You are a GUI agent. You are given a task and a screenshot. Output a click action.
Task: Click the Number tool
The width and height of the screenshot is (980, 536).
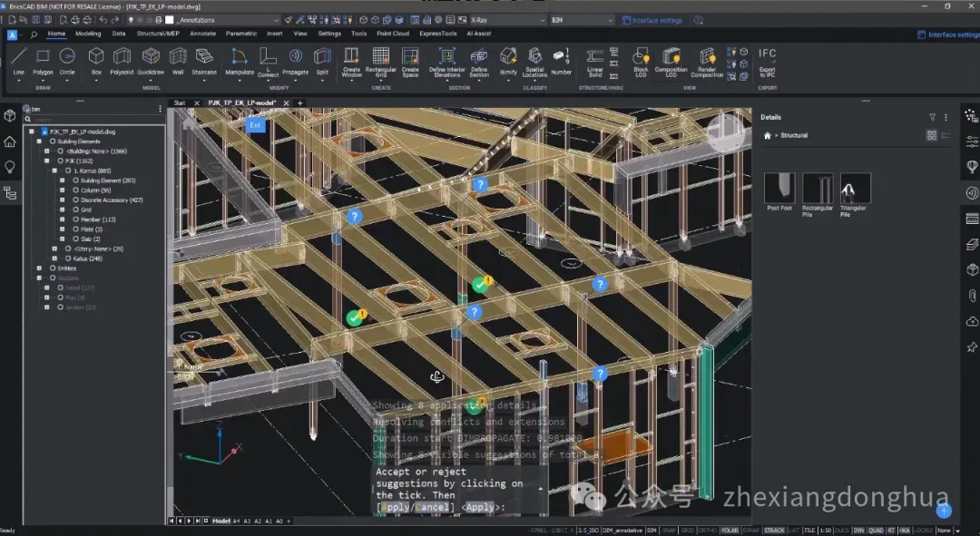[562, 62]
